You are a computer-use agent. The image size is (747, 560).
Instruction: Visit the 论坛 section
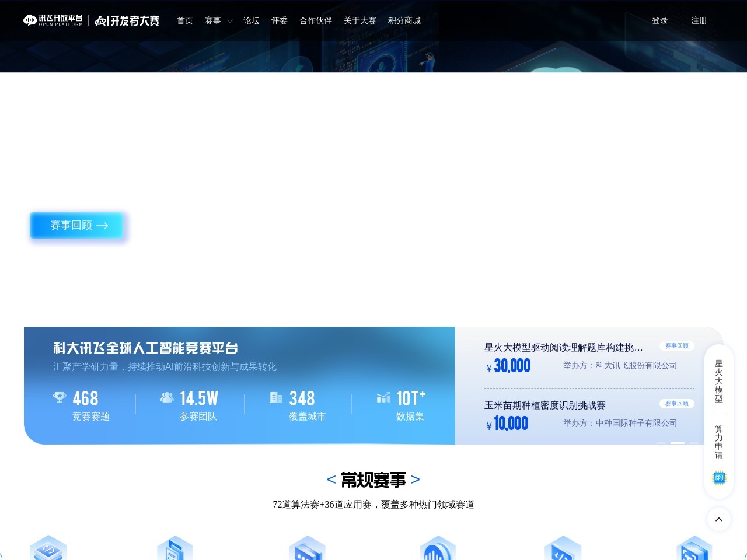[252, 20]
